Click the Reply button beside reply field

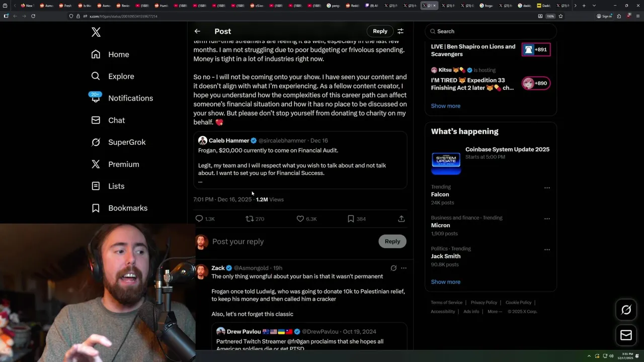pyautogui.click(x=392, y=241)
